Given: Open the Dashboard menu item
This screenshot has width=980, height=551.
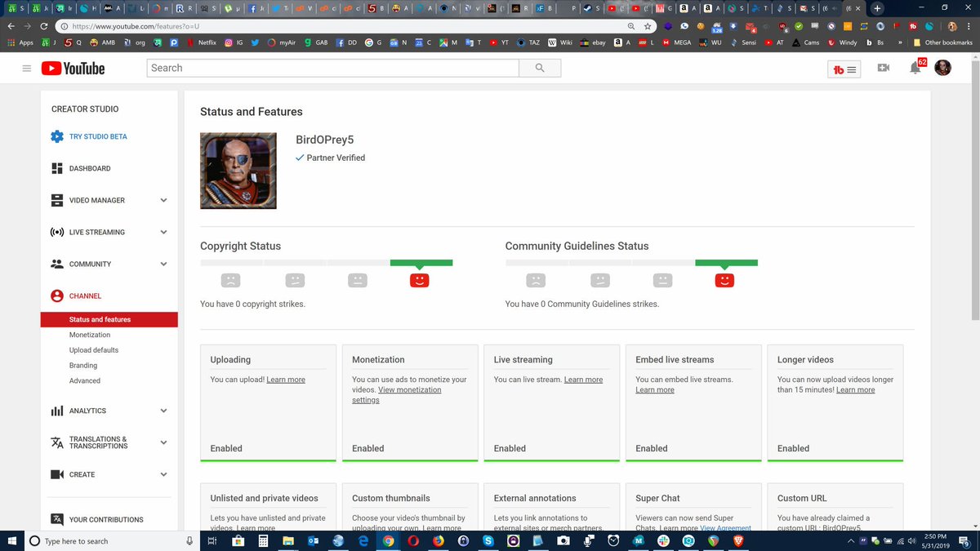Looking at the screenshot, I should [x=90, y=168].
